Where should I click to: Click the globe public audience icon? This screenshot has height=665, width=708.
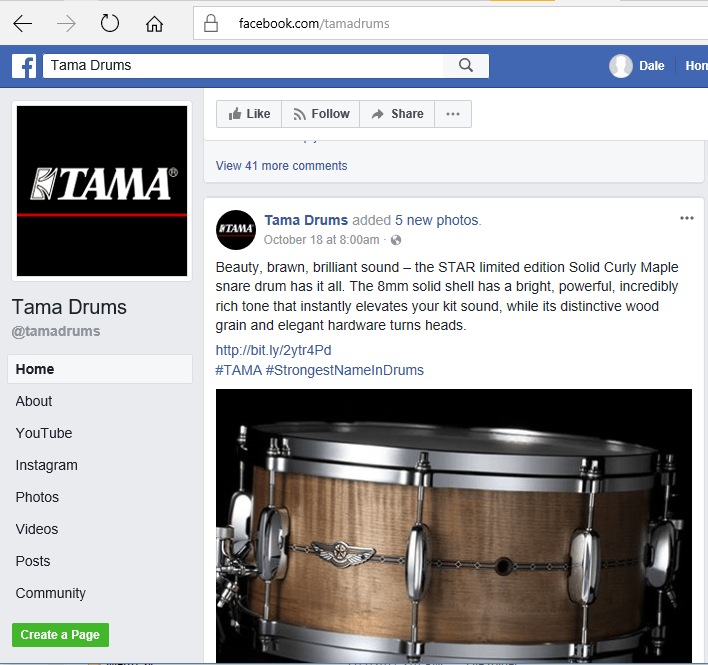(396, 240)
